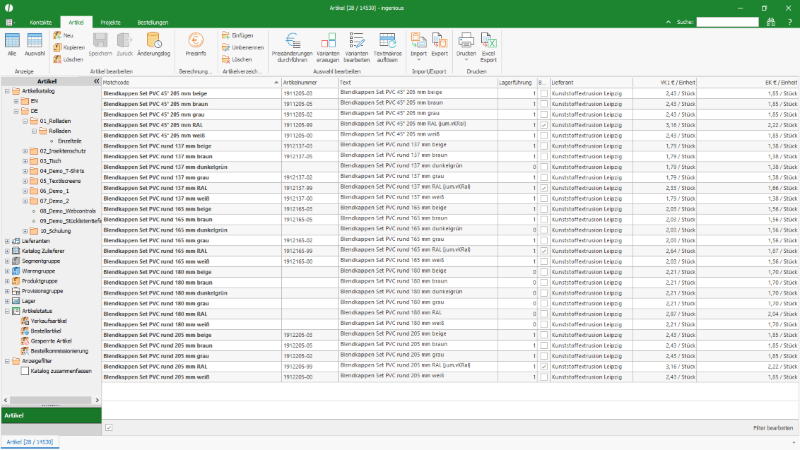
Task: Select the Einzelteile tree item
Action: click(x=69, y=141)
